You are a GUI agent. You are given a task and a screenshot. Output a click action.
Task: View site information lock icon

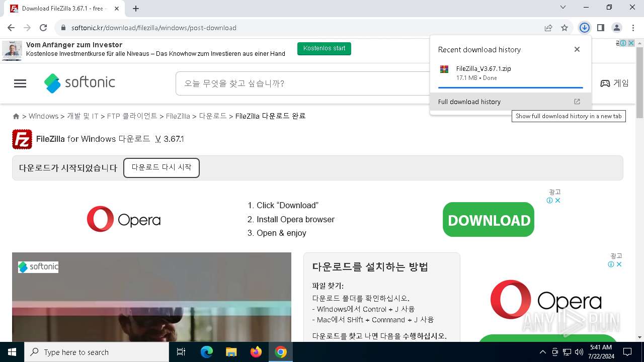tap(63, 28)
